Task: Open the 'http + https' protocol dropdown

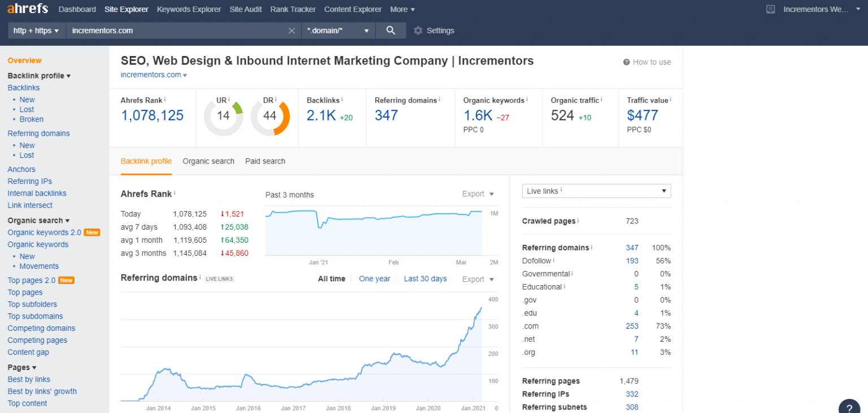Action: pos(36,30)
